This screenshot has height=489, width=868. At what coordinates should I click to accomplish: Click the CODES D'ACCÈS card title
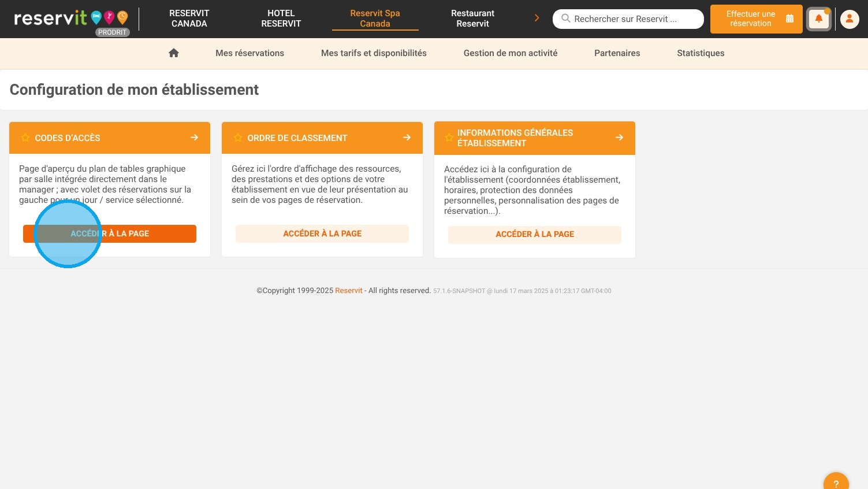68,138
